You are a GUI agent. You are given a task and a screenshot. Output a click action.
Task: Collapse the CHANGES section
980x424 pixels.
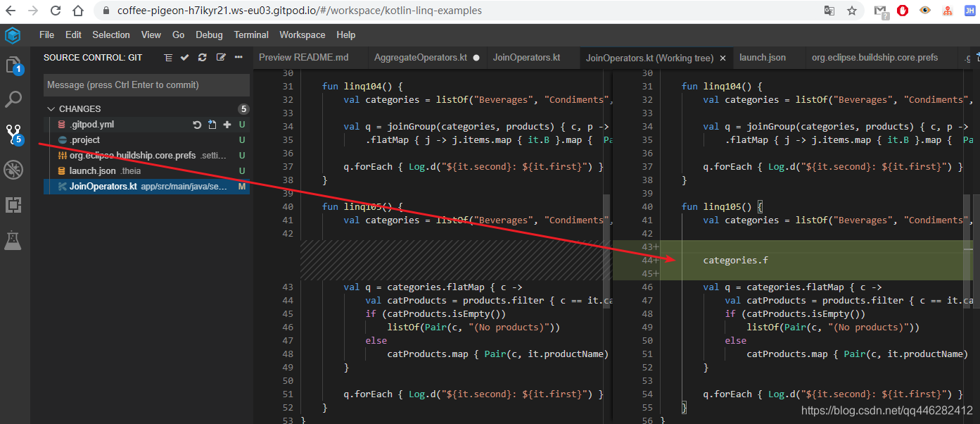pyautogui.click(x=51, y=109)
